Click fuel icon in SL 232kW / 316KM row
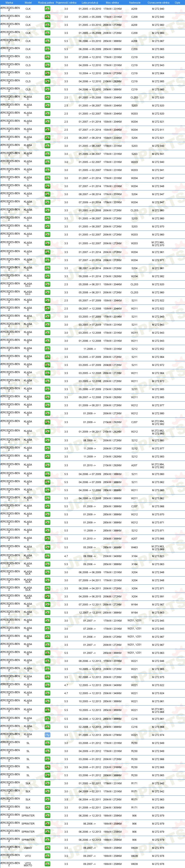This screenshot has height=868, width=185. tap(47, 768)
